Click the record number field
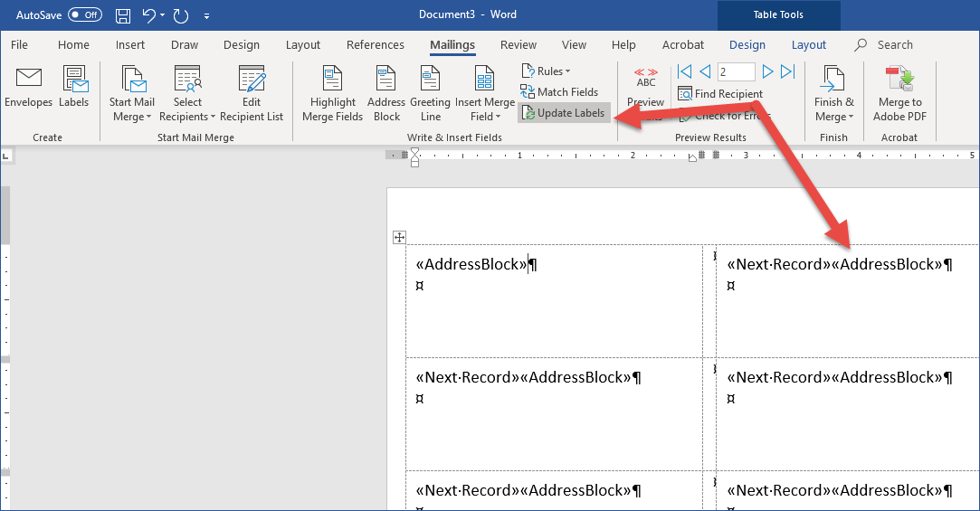 coord(737,71)
